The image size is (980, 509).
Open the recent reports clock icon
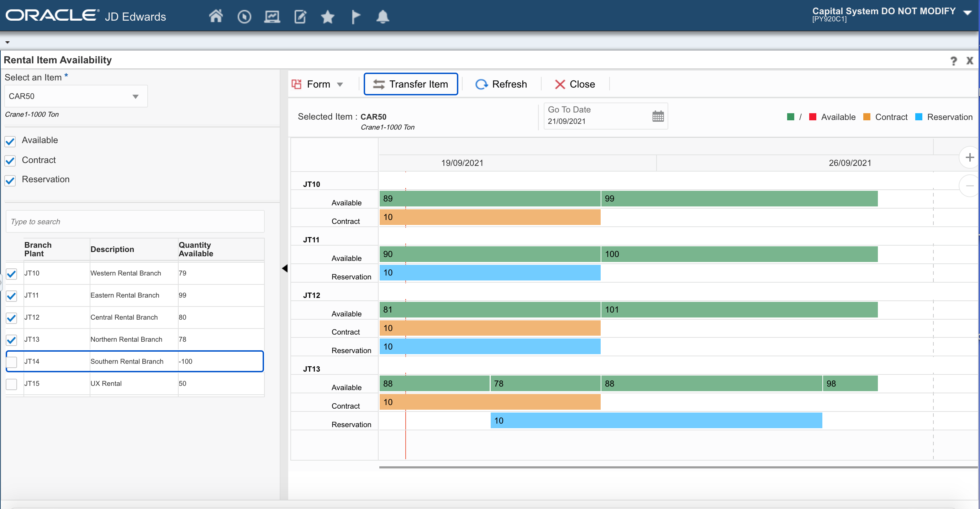pyautogui.click(x=244, y=16)
